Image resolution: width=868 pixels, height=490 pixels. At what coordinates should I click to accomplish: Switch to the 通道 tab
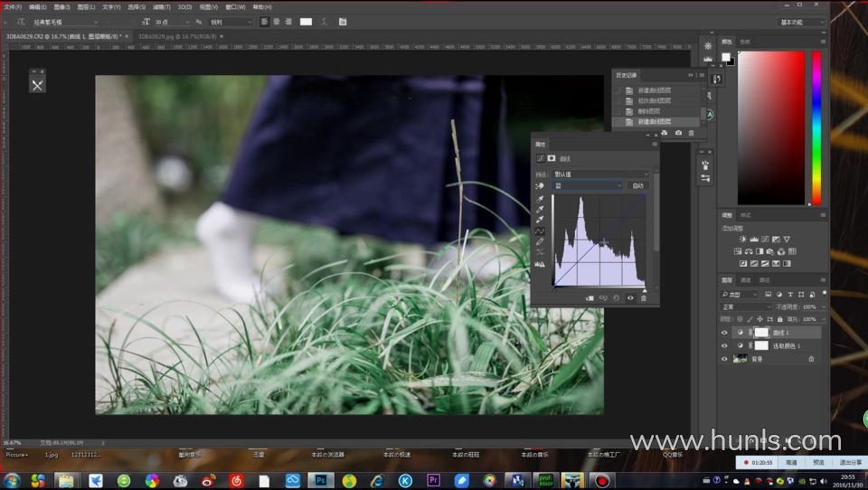pos(746,280)
